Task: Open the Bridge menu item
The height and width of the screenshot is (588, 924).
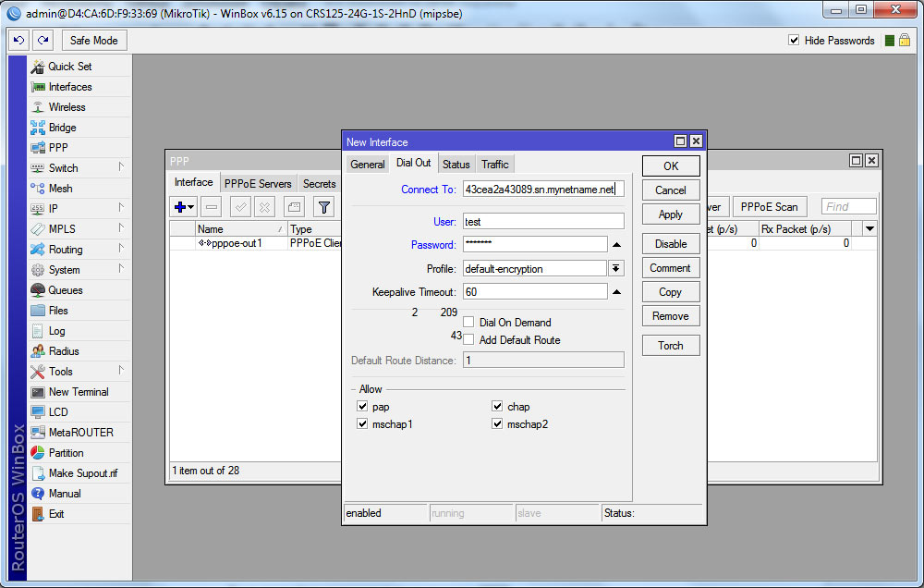Action: pos(62,128)
